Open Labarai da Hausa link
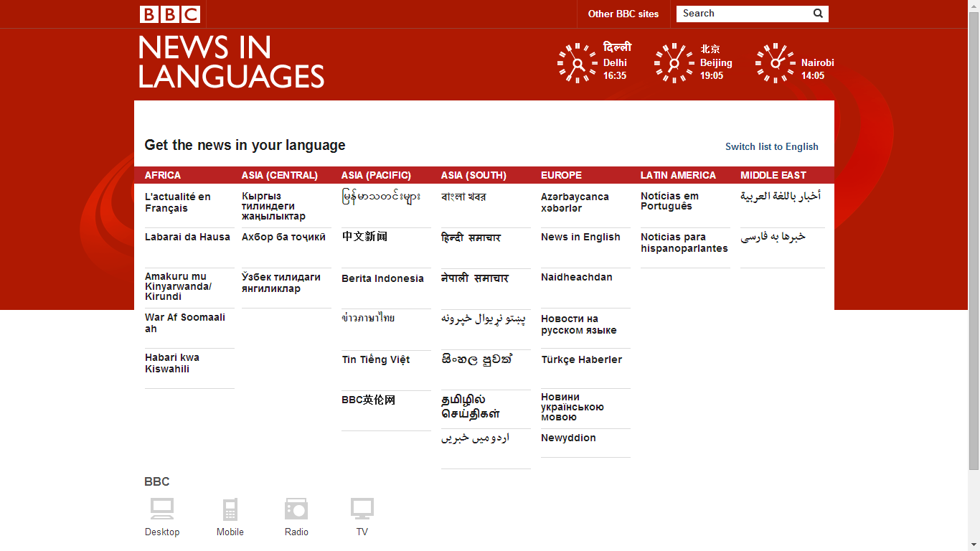 (x=187, y=237)
